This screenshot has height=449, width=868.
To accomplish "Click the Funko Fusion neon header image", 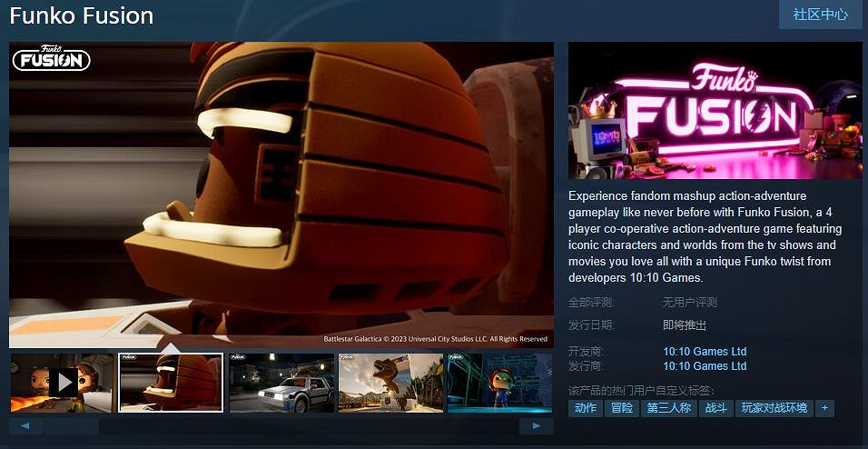I will point(715,110).
